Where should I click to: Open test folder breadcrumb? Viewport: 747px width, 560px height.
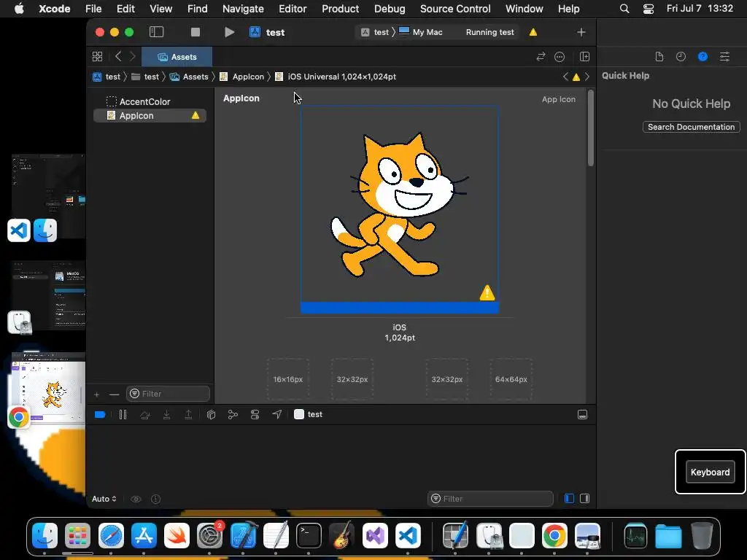(145, 77)
